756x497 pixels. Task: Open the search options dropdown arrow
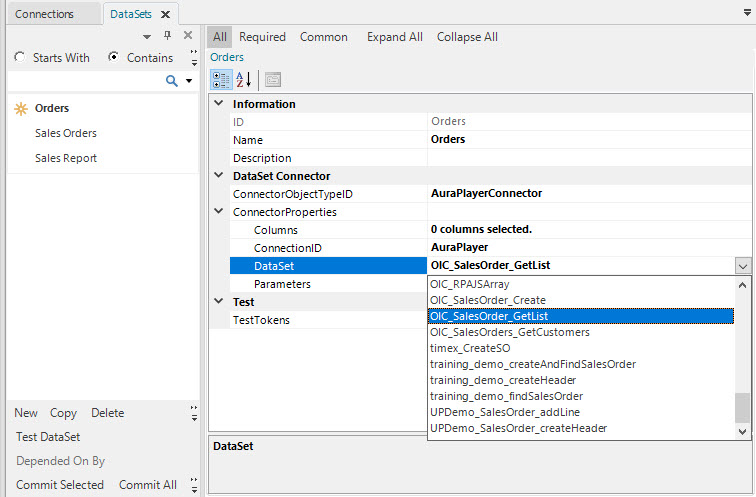point(189,81)
